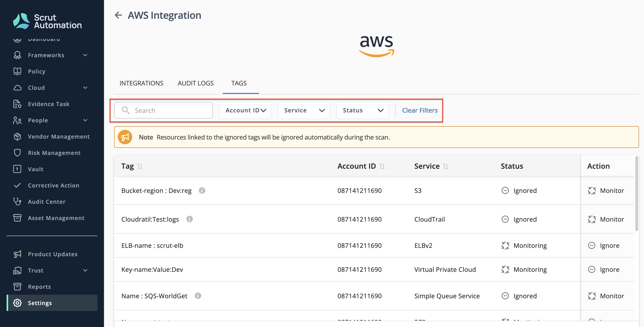Expand the People menu chevron
The height and width of the screenshot is (327, 644).
point(85,120)
